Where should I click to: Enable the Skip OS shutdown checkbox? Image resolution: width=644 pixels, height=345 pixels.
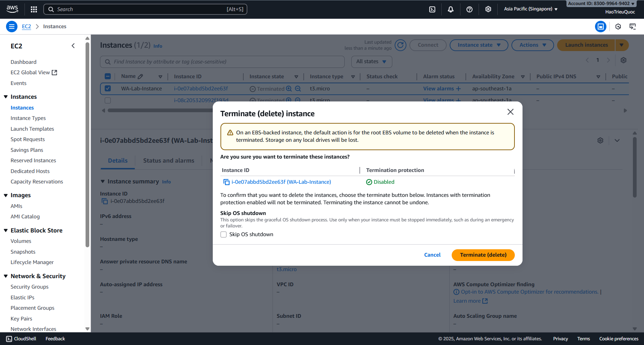click(x=224, y=234)
